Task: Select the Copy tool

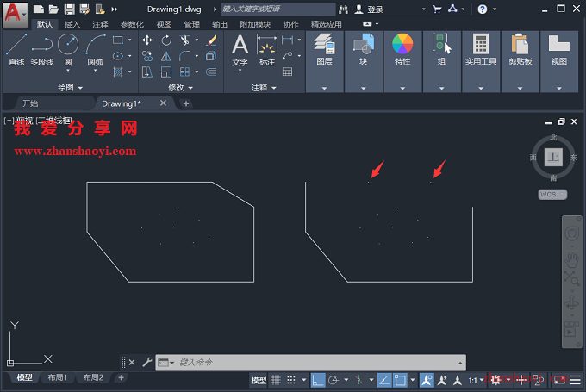Action: (x=147, y=56)
